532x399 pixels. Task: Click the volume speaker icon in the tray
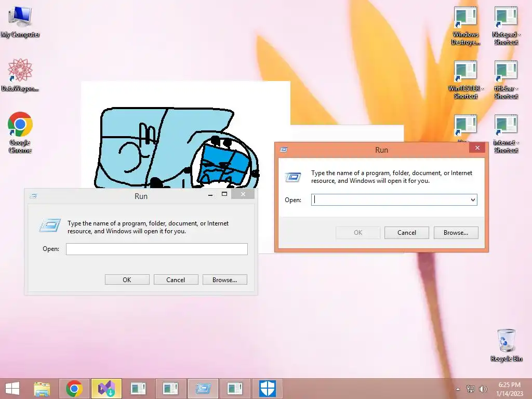[483, 389]
